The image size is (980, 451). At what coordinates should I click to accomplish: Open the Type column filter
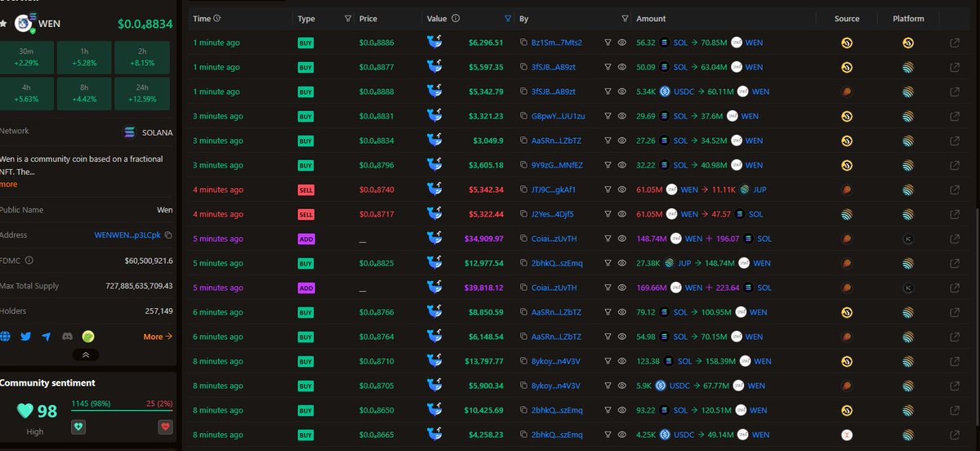(349, 18)
